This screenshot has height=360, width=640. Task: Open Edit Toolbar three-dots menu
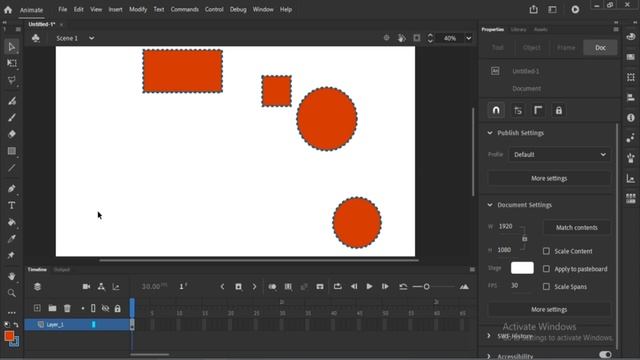[x=11, y=313]
